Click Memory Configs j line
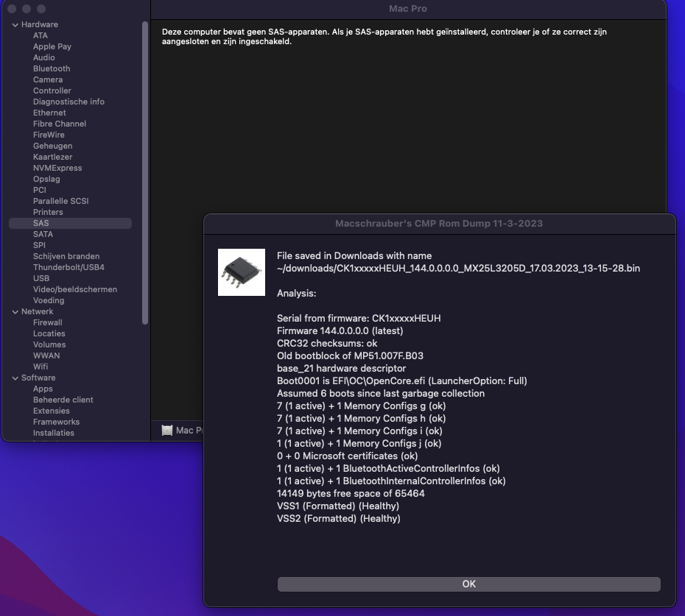The image size is (685, 616). [359, 444]
